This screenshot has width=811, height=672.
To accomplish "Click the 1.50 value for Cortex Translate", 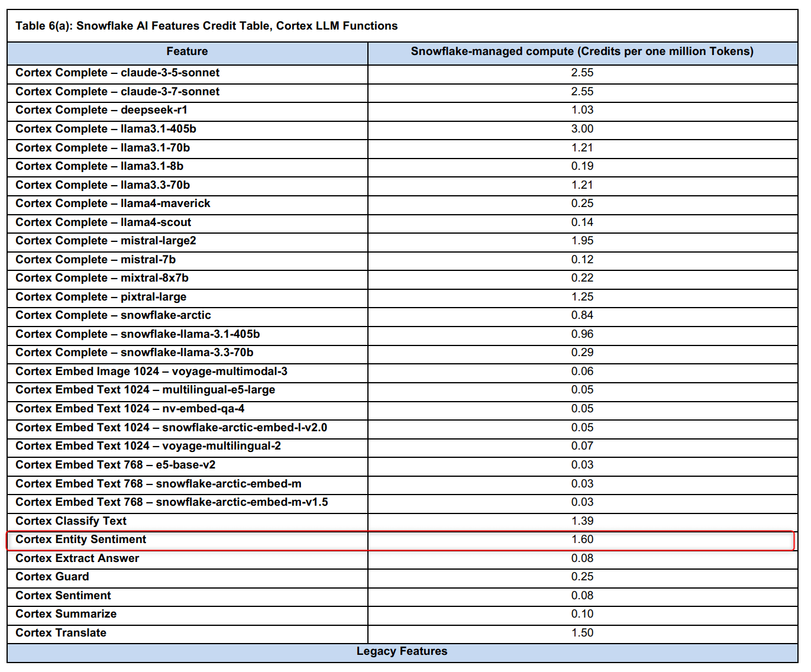I will [582, 633].
